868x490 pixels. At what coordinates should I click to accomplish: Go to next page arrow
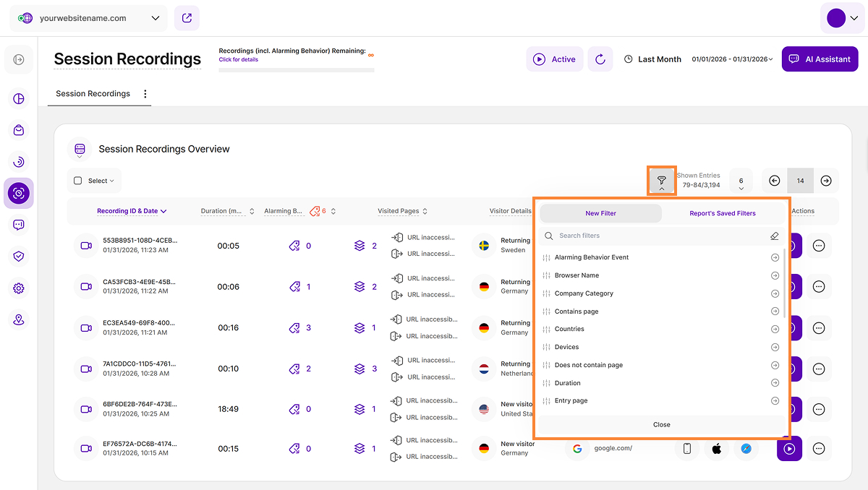click(826, 181)
